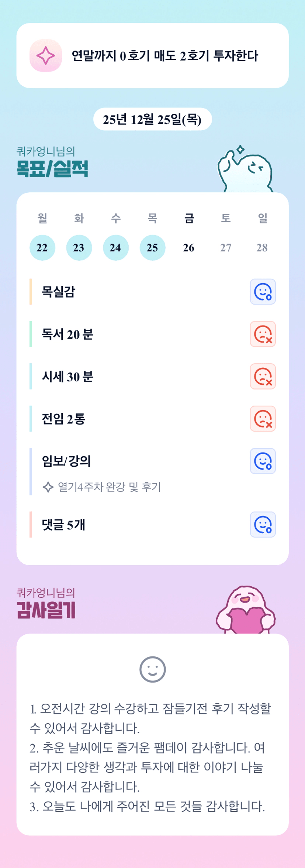
Task: Select day 23 in the week calendar
Action: coord(79,248)
